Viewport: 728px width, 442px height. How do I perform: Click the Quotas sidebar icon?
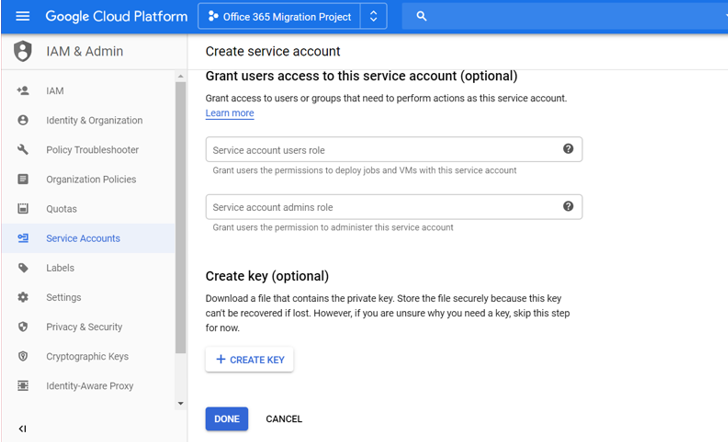[23, 209]
